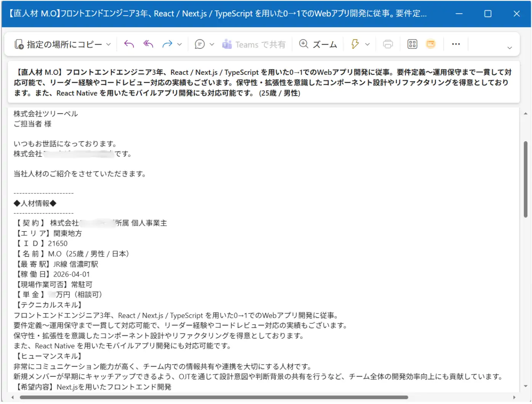Click the Reply icon
532x404 pixels.
pyautogui.click(x=129, y=44)
